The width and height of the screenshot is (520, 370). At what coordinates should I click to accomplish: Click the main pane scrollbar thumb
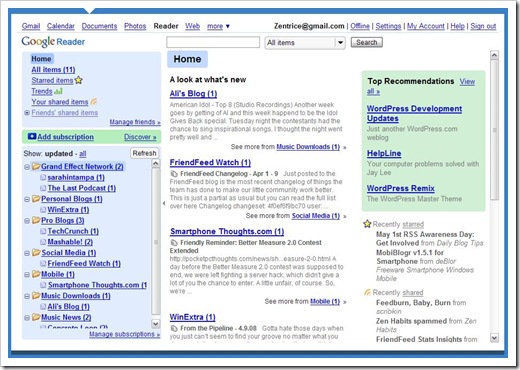coord(495,130)
